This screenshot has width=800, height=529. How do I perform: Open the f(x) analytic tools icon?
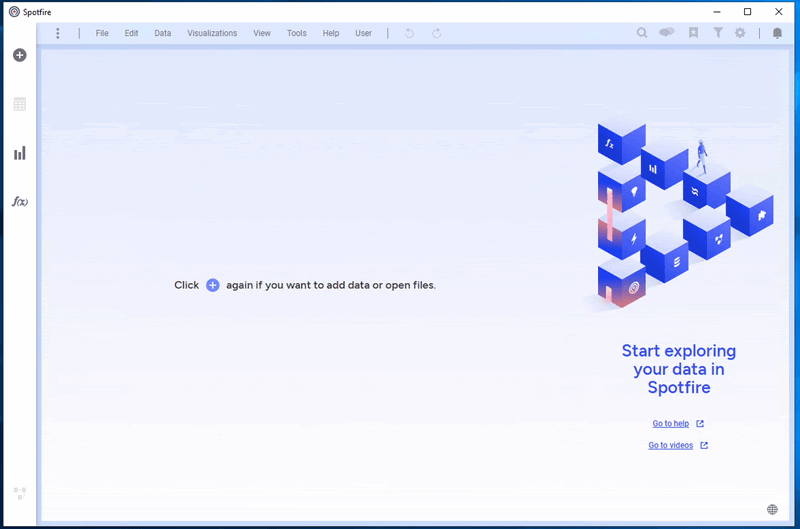coord(19,202)
